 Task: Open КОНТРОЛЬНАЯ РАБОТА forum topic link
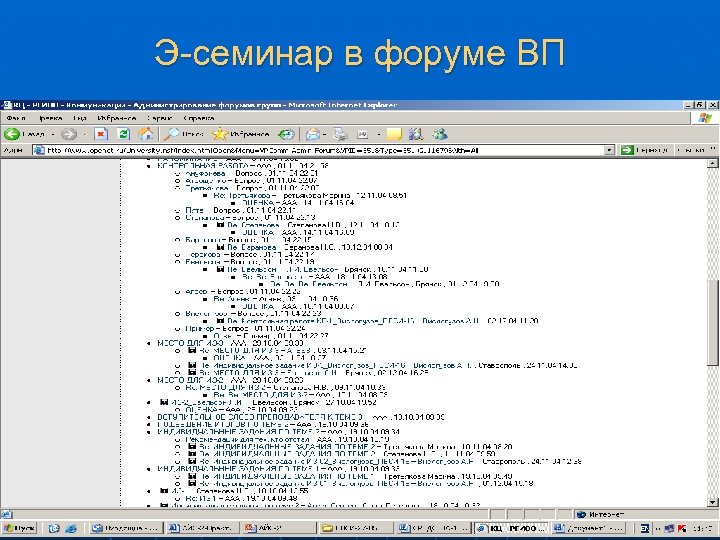click(x=203, y=166)
